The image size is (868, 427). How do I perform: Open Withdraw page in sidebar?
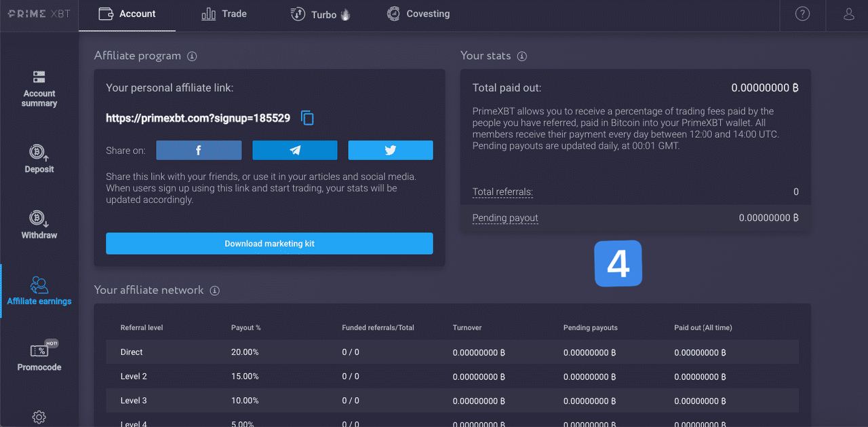point(39,225)
